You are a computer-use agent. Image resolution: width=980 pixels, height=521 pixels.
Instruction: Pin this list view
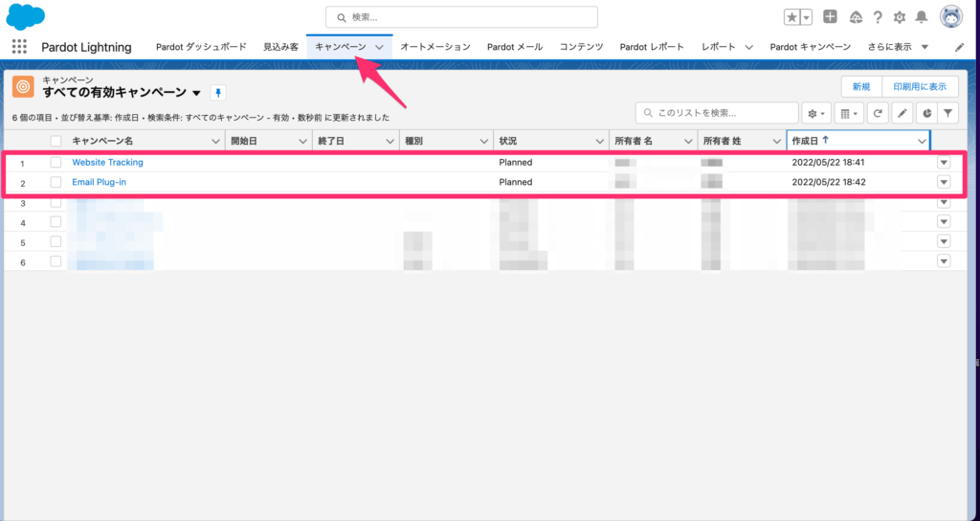218,93
